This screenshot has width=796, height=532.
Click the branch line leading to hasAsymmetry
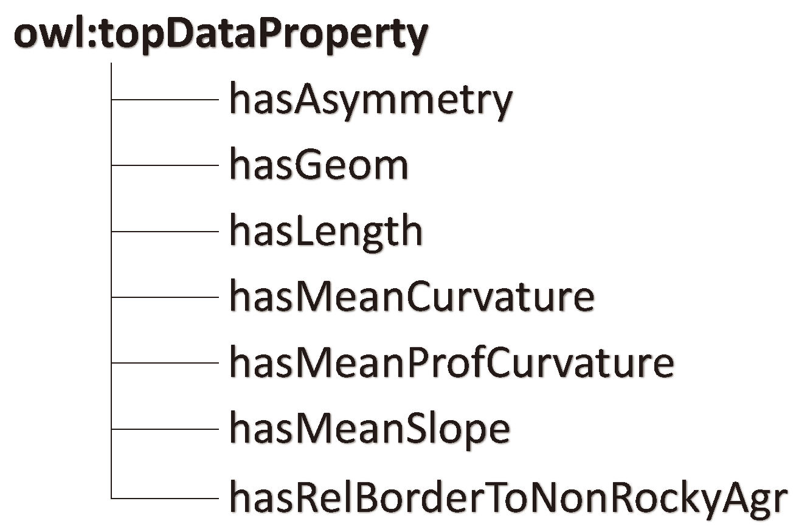[x=165, y=100]
